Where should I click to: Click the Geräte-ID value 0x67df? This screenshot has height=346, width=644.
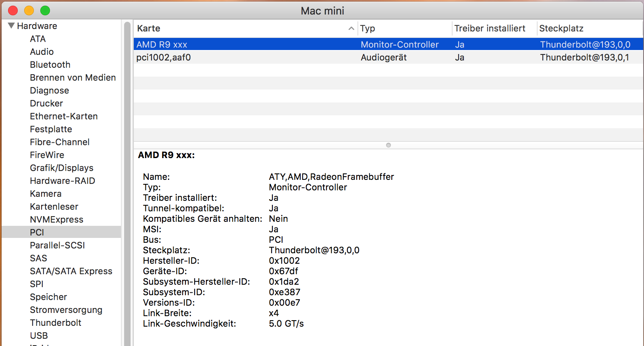[x=283, y=271]
